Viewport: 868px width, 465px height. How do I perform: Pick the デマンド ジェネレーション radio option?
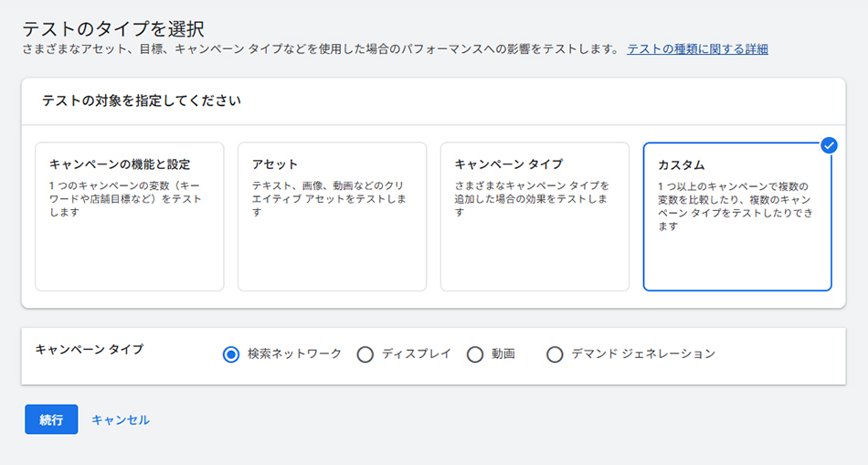[x=555, y=354]
